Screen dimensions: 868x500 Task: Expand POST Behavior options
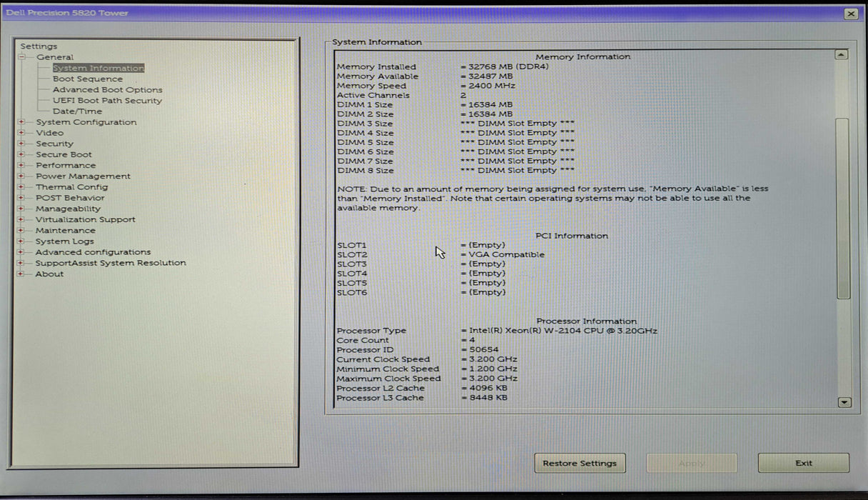click(x=22, y=198)
